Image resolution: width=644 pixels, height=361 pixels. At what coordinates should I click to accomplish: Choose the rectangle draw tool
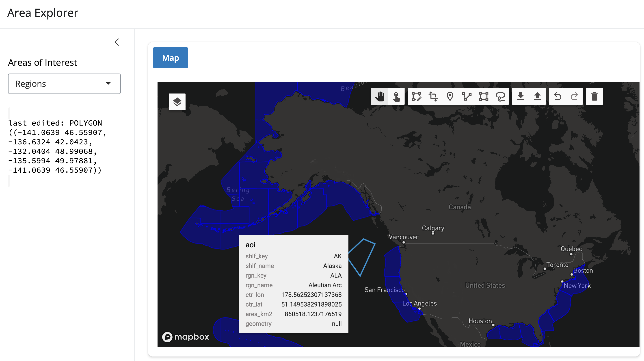(483, 96)
